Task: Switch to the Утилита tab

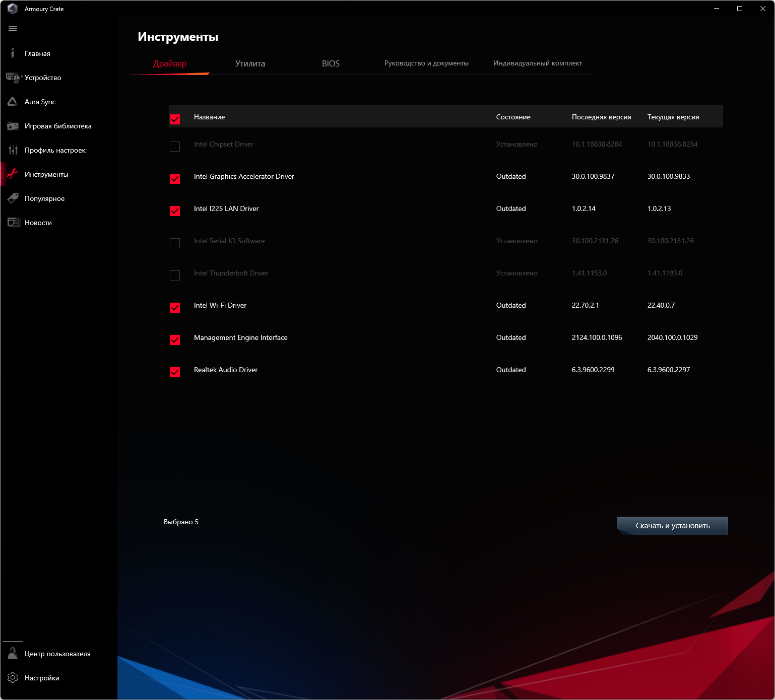Action: pyautogui.click(x=250, y=63)
